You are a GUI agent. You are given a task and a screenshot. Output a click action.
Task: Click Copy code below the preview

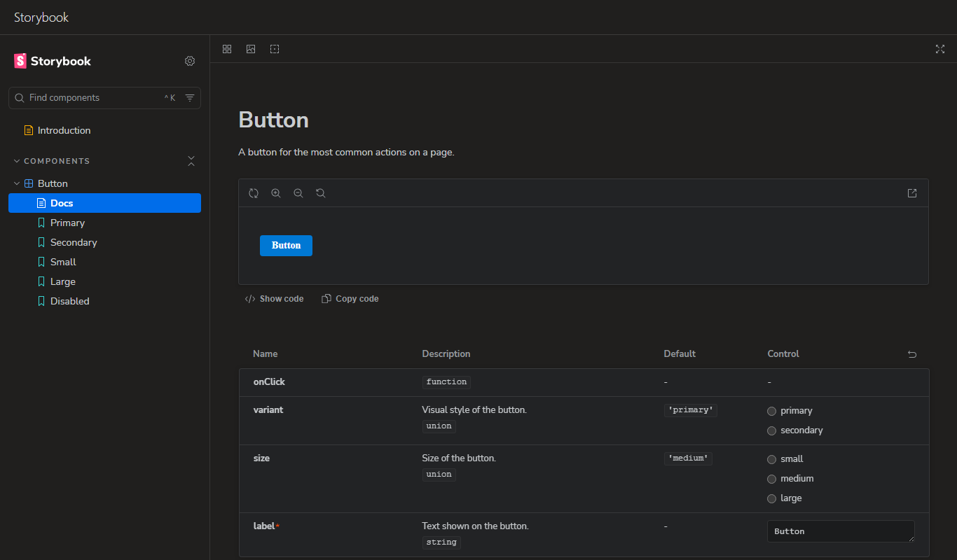click(350, 299)
